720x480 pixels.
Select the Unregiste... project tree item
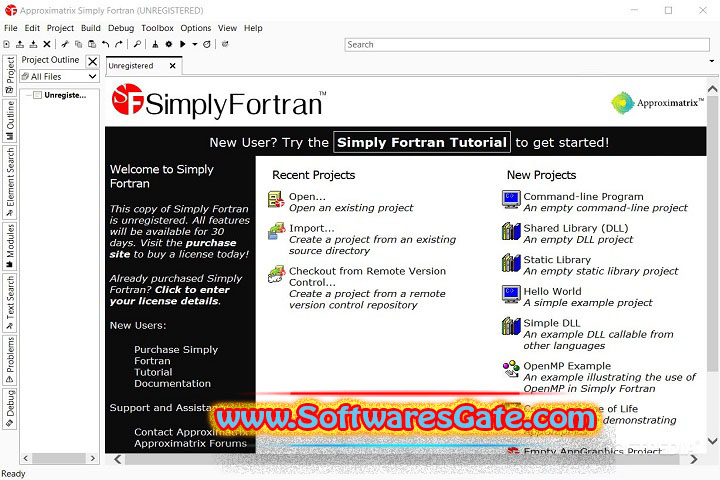(x=65, y=95)
